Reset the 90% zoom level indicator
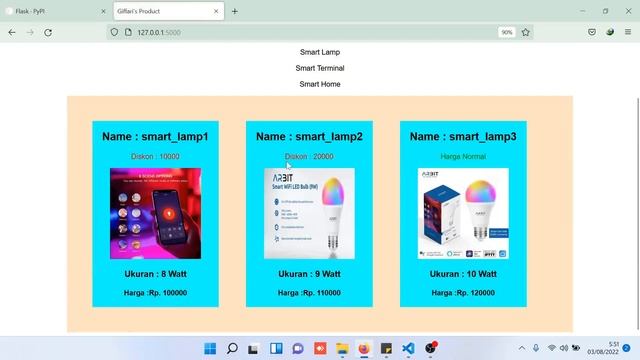 (x=507, y=32)
